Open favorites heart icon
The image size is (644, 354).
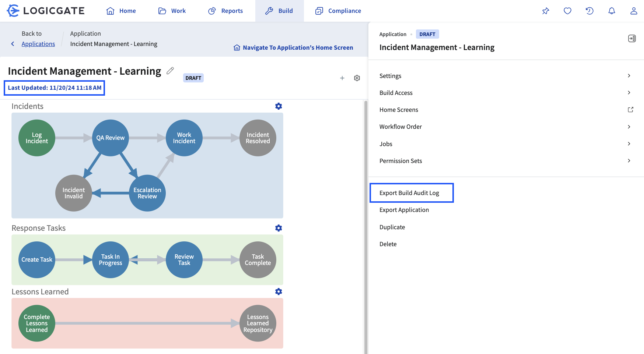click(567, 11)
